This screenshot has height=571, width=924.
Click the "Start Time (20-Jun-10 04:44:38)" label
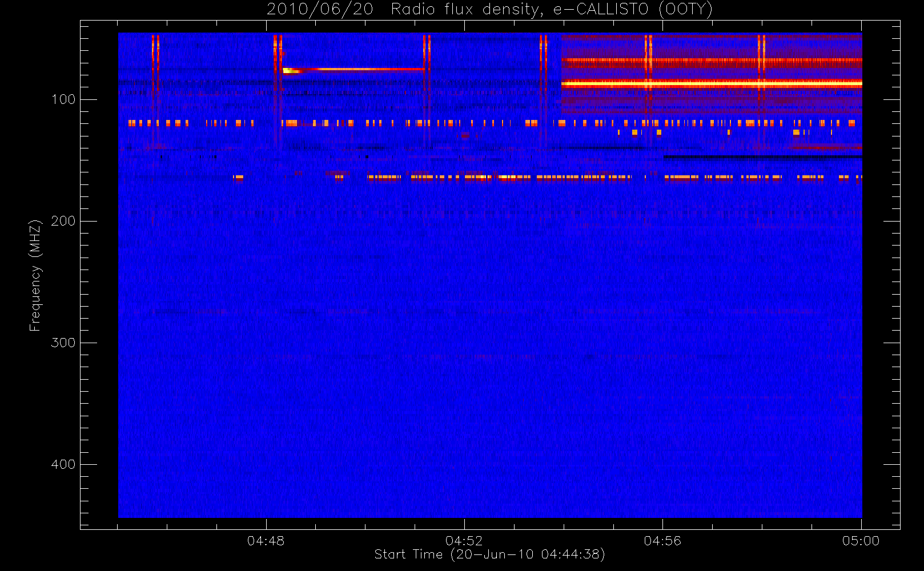(x=489, y=554)
